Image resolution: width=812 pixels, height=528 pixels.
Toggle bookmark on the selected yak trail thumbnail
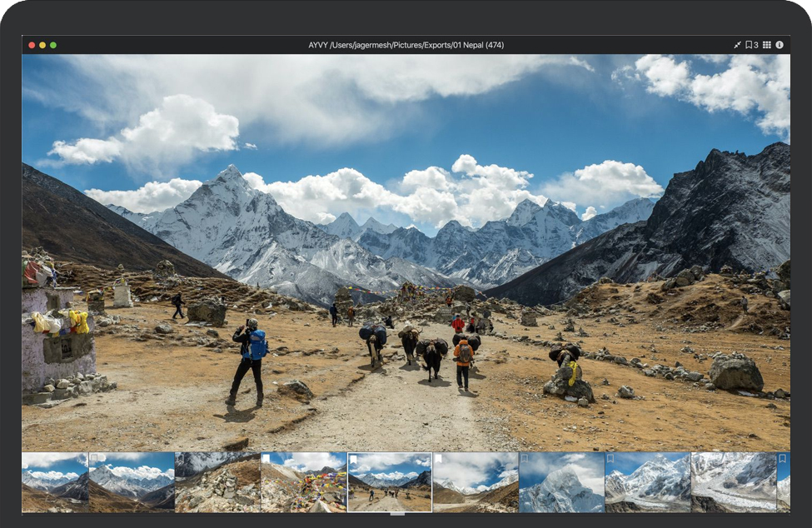point(353,459)
